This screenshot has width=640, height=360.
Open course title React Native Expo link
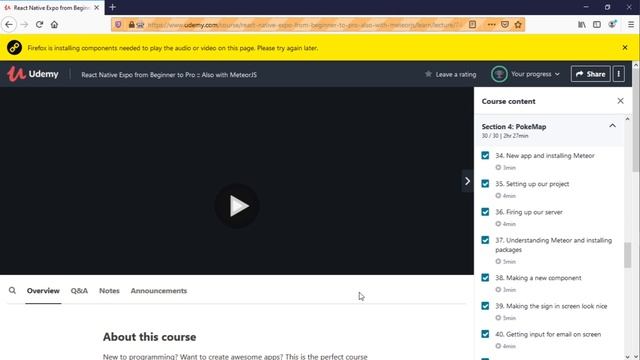(169, 75)
